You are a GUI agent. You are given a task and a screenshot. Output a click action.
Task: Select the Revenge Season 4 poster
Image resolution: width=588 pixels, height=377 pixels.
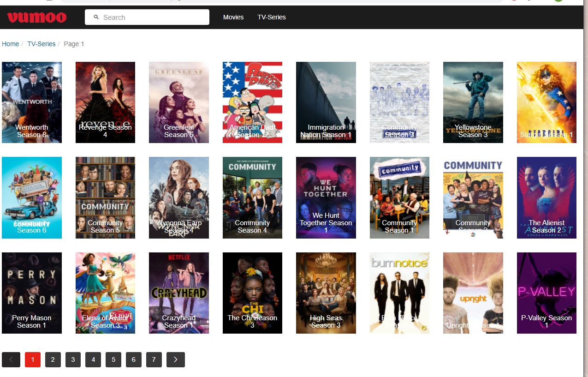click(x=105, y=102)
